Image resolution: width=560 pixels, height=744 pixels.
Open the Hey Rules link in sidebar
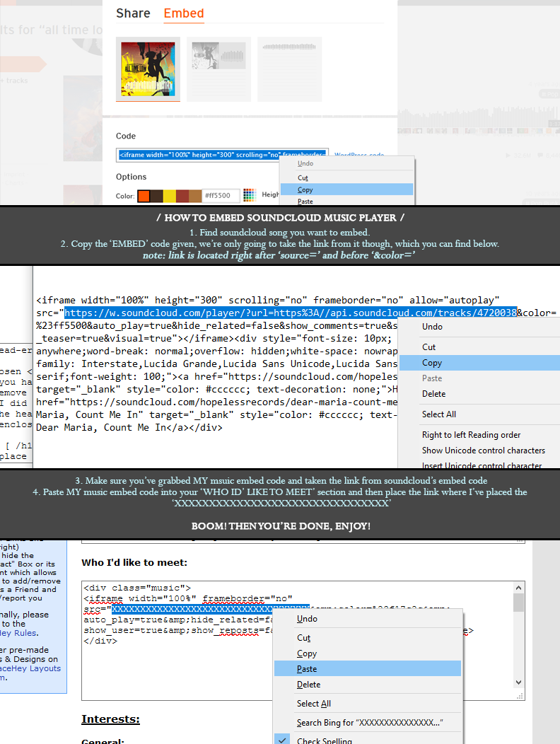click(x=19, y=633)
